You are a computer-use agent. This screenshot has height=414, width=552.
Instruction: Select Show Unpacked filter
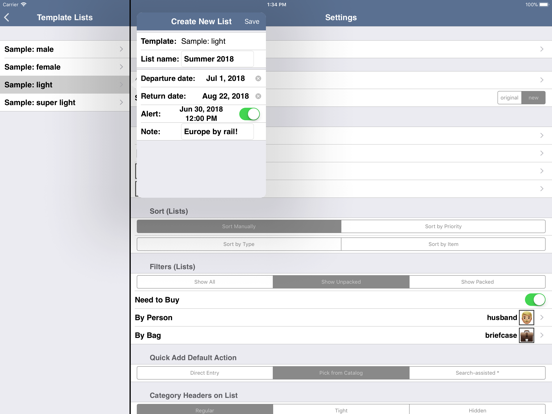[341, 282]
